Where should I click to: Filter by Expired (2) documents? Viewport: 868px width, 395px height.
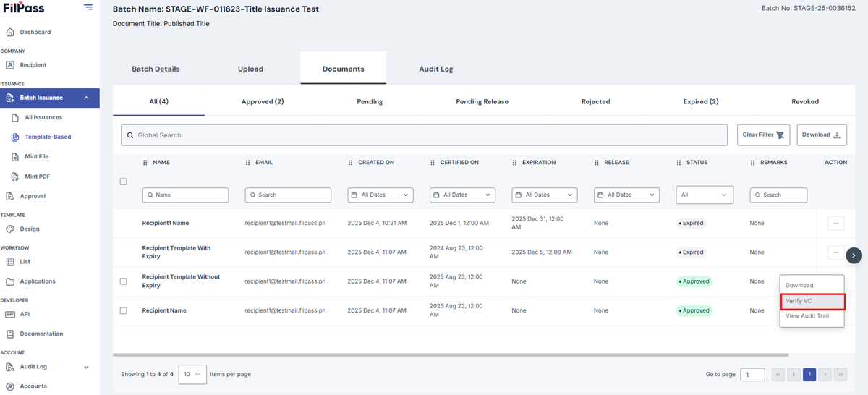(x=701, y=101)
